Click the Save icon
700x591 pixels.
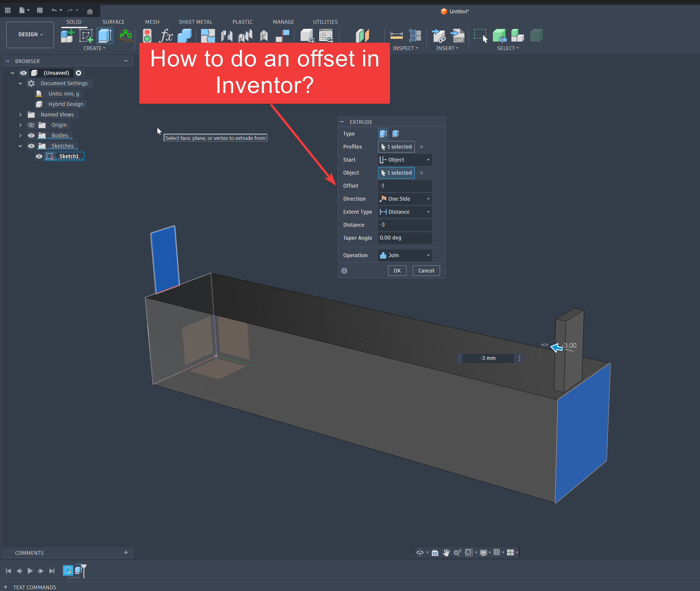tap(40, 10)
